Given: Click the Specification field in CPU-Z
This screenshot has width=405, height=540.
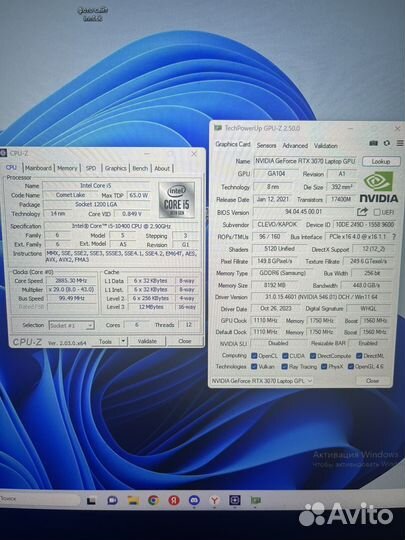Looking at the screenshot, I should 121,226.
